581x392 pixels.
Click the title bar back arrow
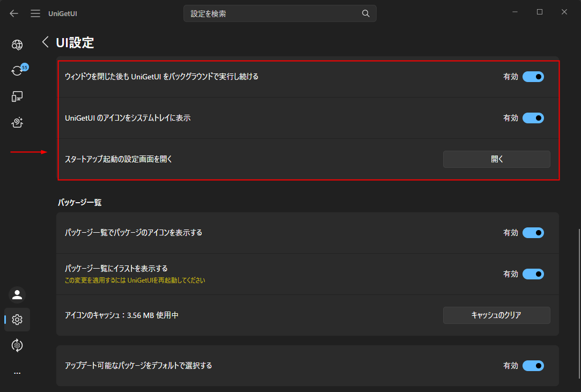pos(14,13)
